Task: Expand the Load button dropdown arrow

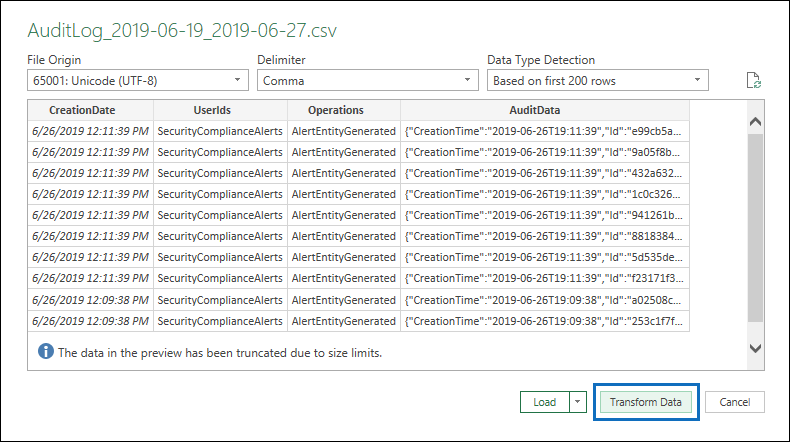Action: pos(576,402)
